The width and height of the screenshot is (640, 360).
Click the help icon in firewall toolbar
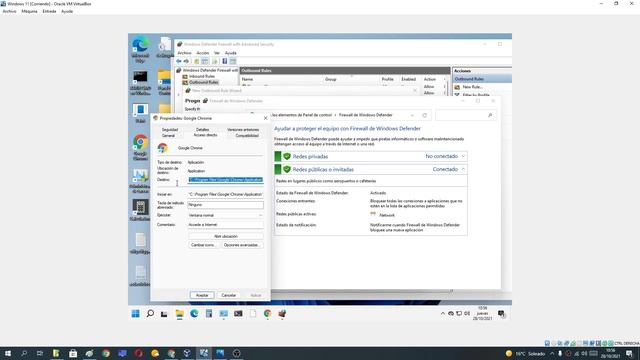tap(224, 61)
